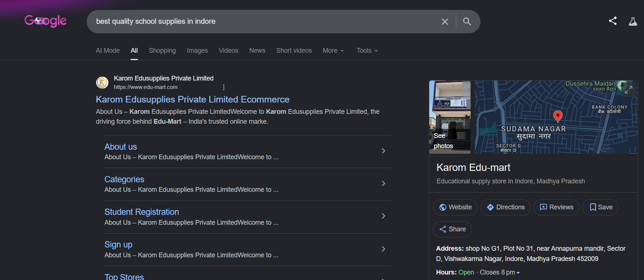
Task: Open Reviews for Karom Edu-mart
Action: click(x=556, y=207)
